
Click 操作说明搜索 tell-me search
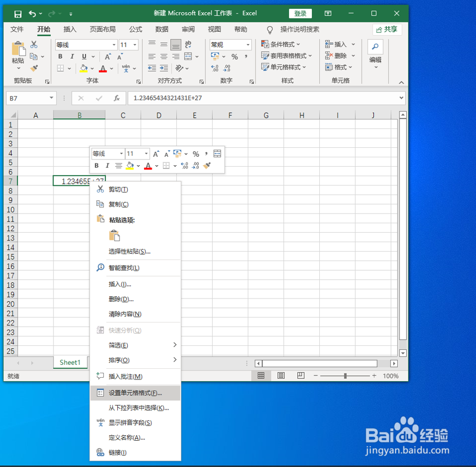(x=299, y=30)
